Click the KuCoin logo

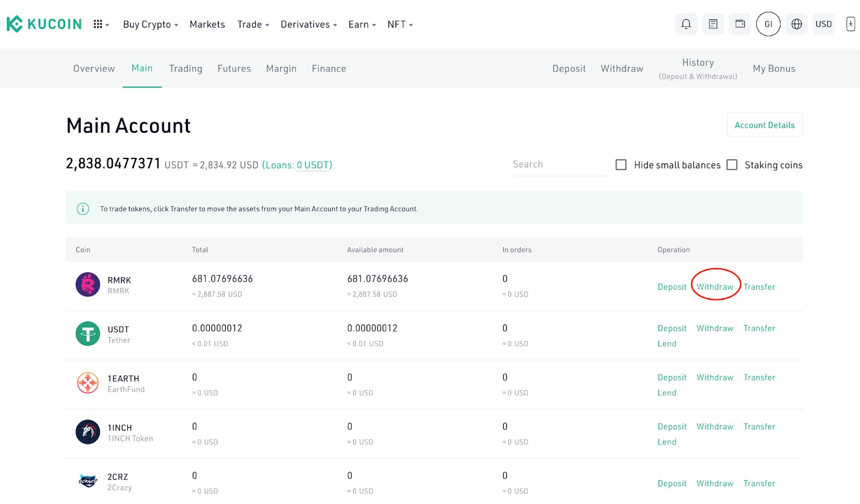(x=44, y=24)
